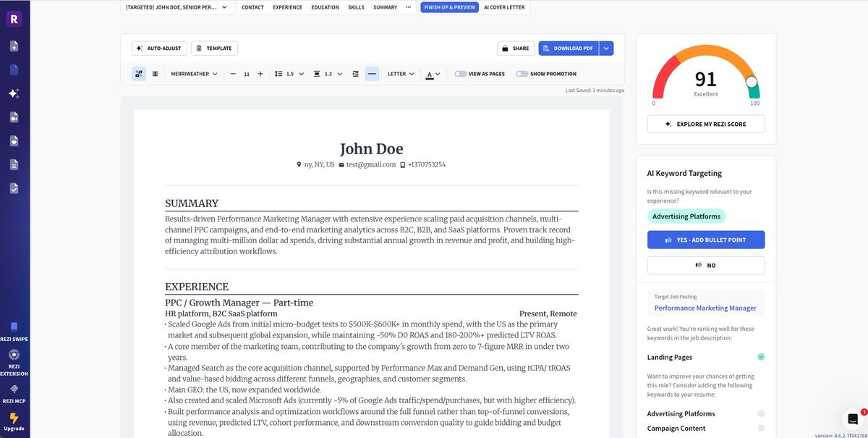Click the "Last Saved: 3 minutes ago" status
Image resolution: width=868 pixels, height=438 pixels.
pos(595,90)
